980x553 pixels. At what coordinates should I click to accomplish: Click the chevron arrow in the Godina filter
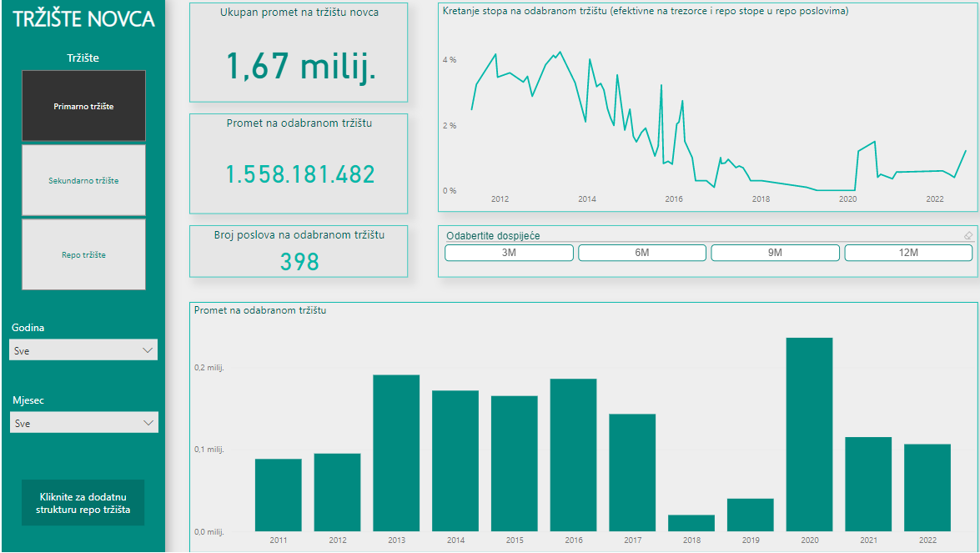point(148,350)
